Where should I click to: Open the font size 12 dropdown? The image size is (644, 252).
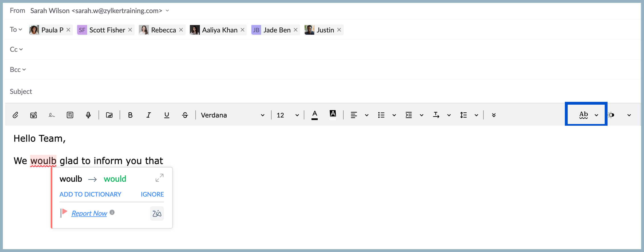[288, 115]
